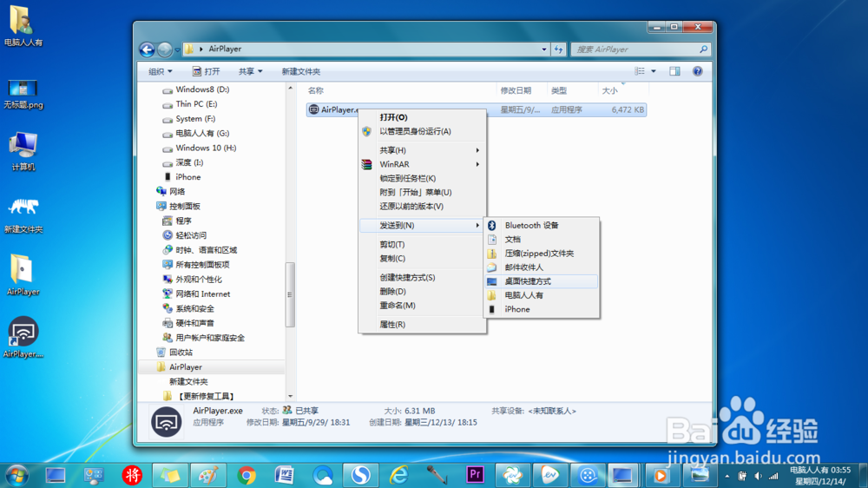Select 计算机 desktop icon

click(x=23, y=151)
